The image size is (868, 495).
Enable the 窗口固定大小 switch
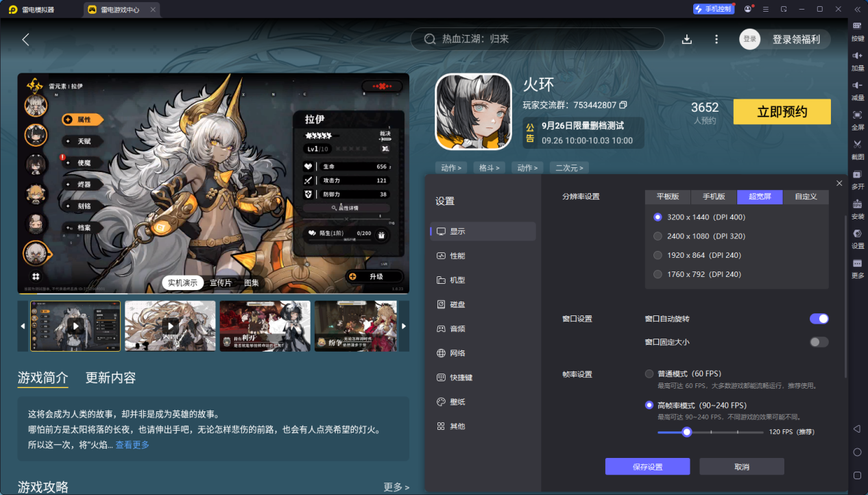pos(819,342)
